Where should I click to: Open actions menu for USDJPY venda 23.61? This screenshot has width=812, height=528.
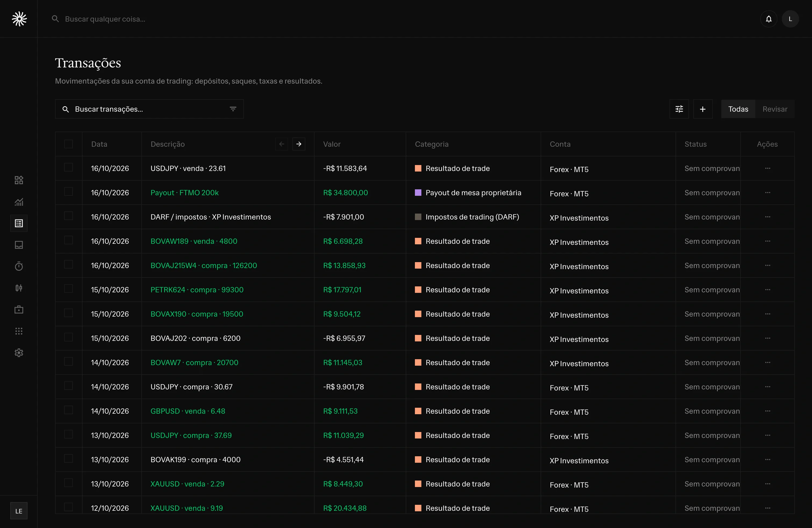(768, 168)
